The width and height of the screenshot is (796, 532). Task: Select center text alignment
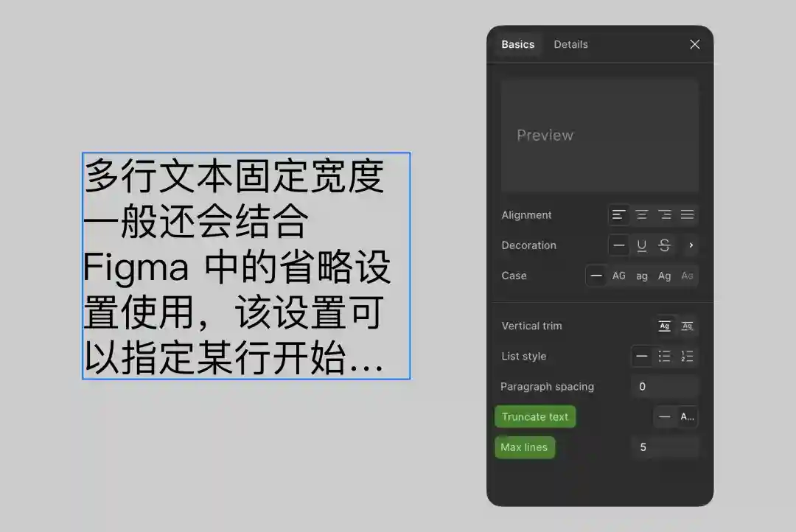pos(642,214)
